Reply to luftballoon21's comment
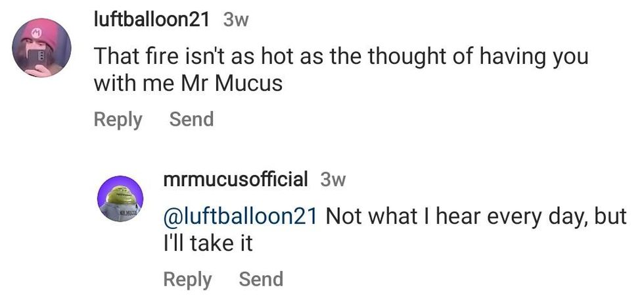Image resolution: width=644 pixels, height=306 pixels. coord(118,119)
